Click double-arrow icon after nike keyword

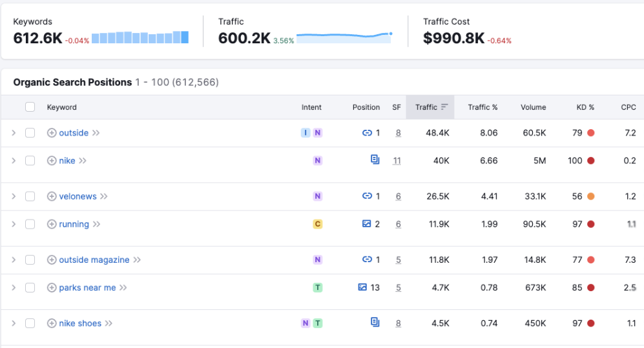coord(83,161)
